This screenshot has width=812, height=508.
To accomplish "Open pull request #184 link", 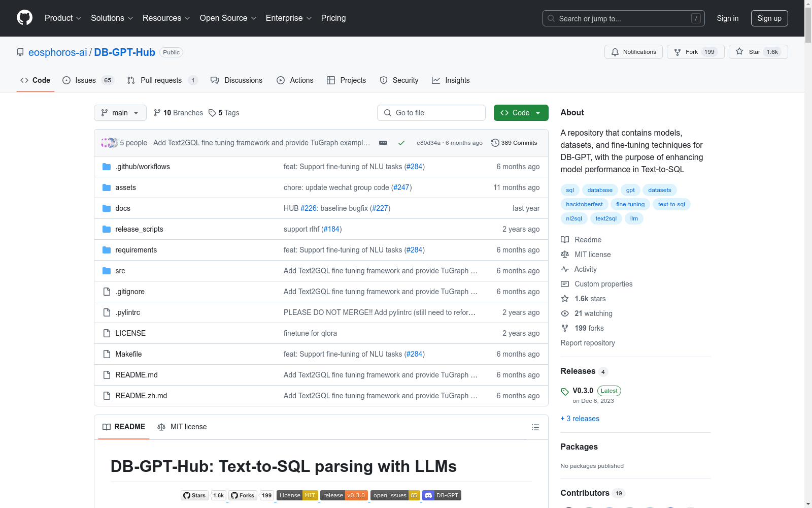I will coord(331,229).
